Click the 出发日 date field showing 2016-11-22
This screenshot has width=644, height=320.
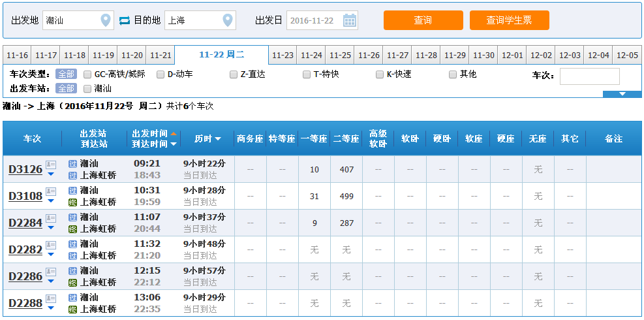pos(322,20)
